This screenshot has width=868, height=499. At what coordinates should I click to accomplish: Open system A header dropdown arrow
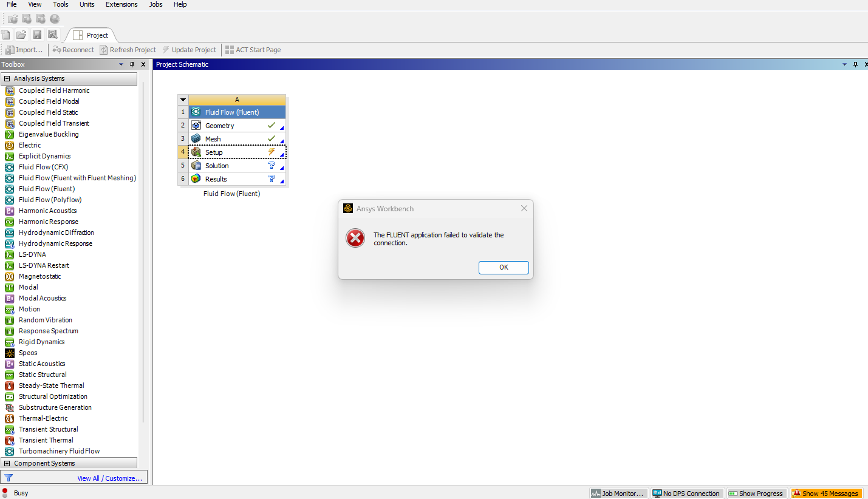click(183, 100)
